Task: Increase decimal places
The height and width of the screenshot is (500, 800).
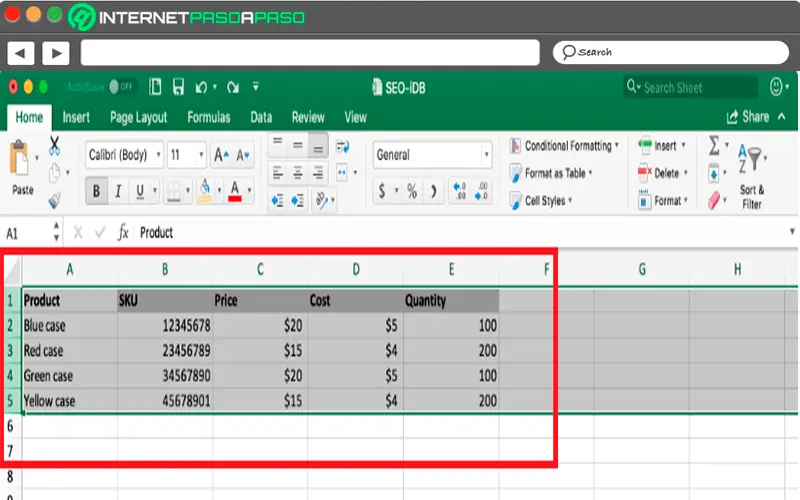Action: [460, 191]
